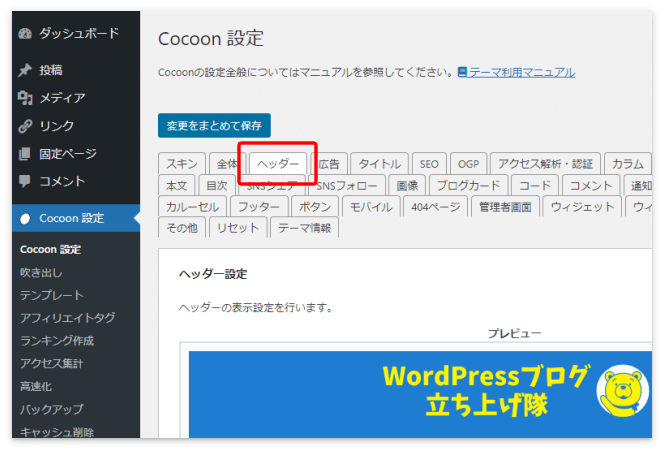Open the テンプレート submenu entry
The width and height of the screenshot is (664, 451).
52,295
